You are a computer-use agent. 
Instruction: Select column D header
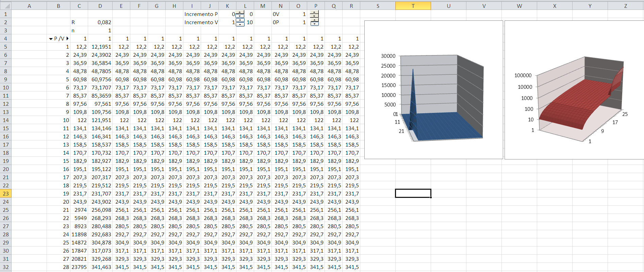point(100,6)
